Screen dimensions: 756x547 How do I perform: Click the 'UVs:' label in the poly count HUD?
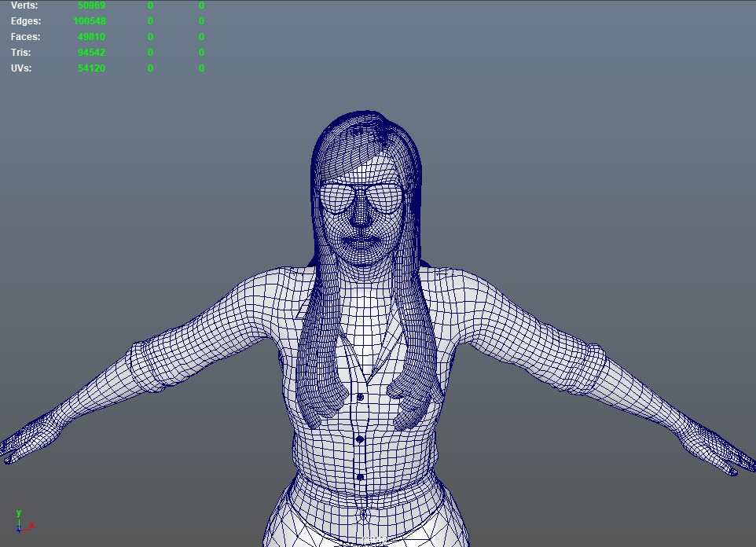pyautogui.click(x=21, y=68)
